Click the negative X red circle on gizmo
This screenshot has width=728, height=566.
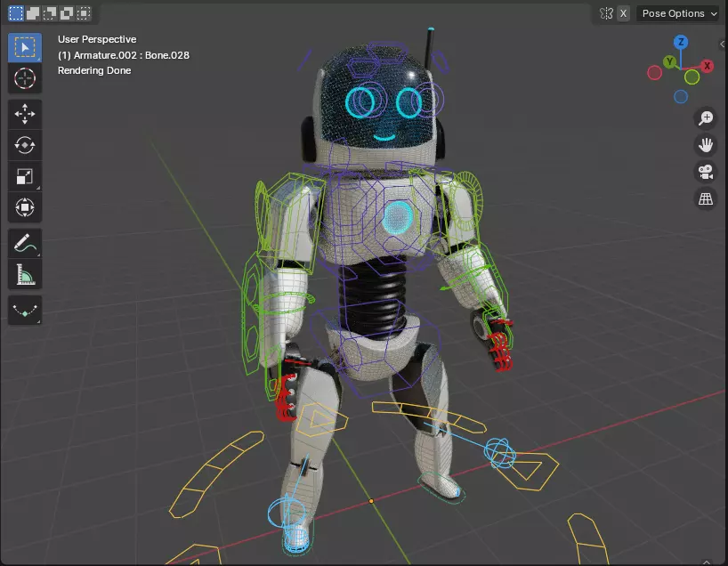[x=655, y=73]
